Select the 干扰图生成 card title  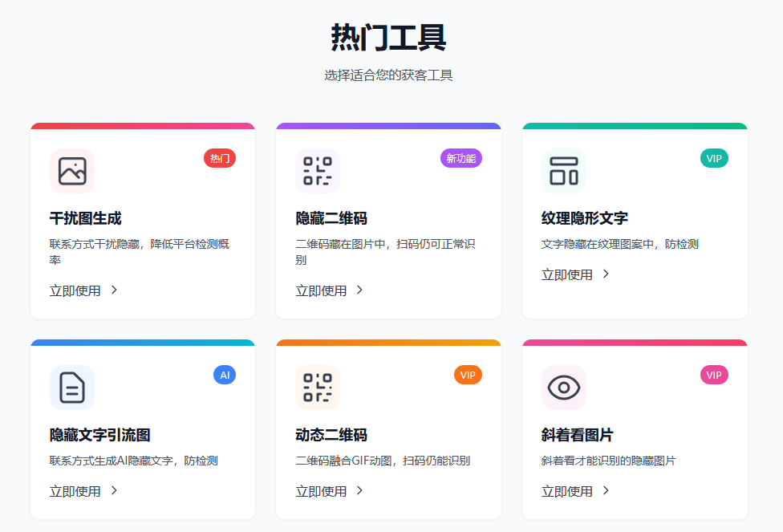85,218
